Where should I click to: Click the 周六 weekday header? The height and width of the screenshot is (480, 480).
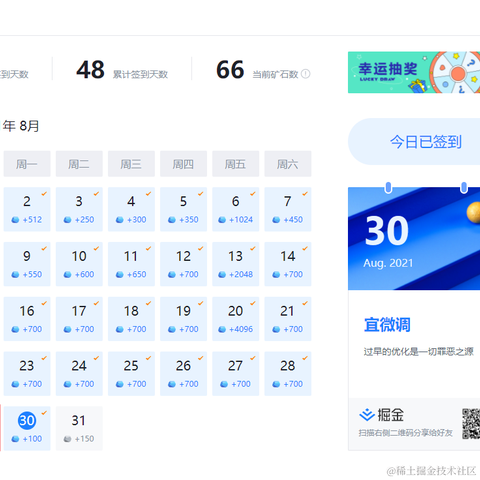(288, 164)
